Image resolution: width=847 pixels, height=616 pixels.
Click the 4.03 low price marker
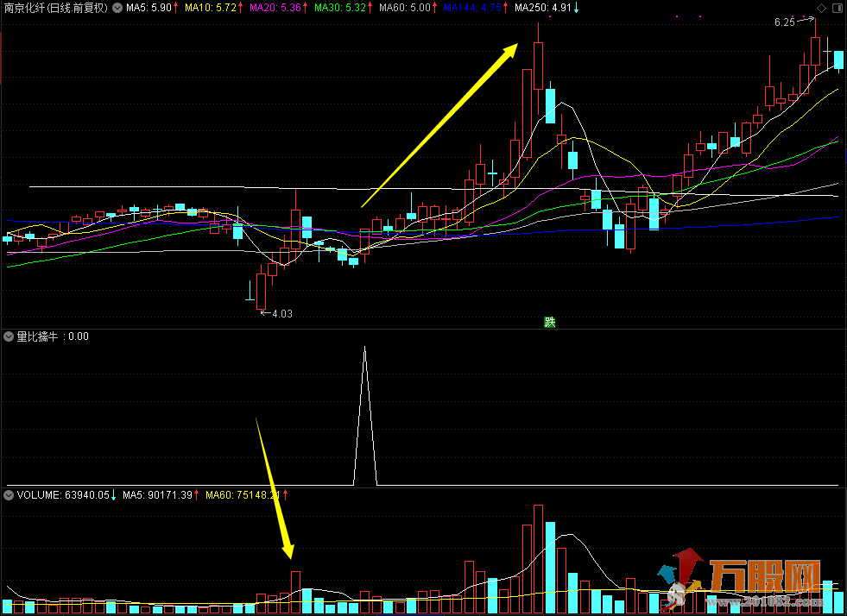click(281, 314)
